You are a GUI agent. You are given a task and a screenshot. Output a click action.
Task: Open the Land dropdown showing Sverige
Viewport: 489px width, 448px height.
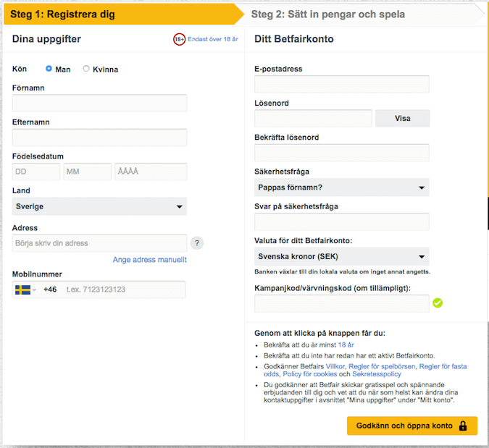coord(99,206)
